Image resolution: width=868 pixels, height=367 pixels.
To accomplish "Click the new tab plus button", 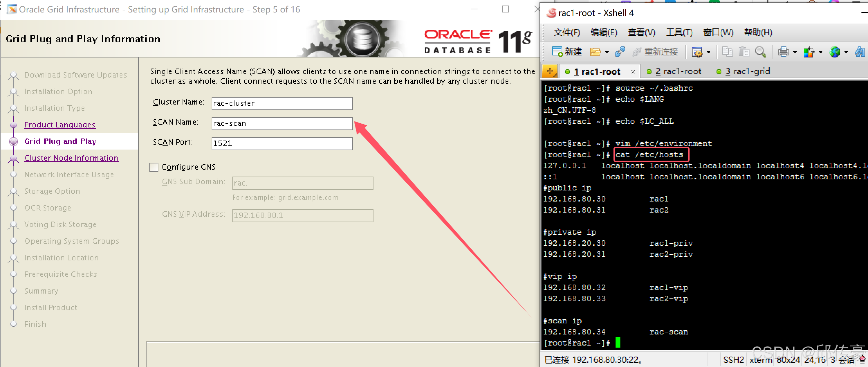I will (x=550, y=71).
